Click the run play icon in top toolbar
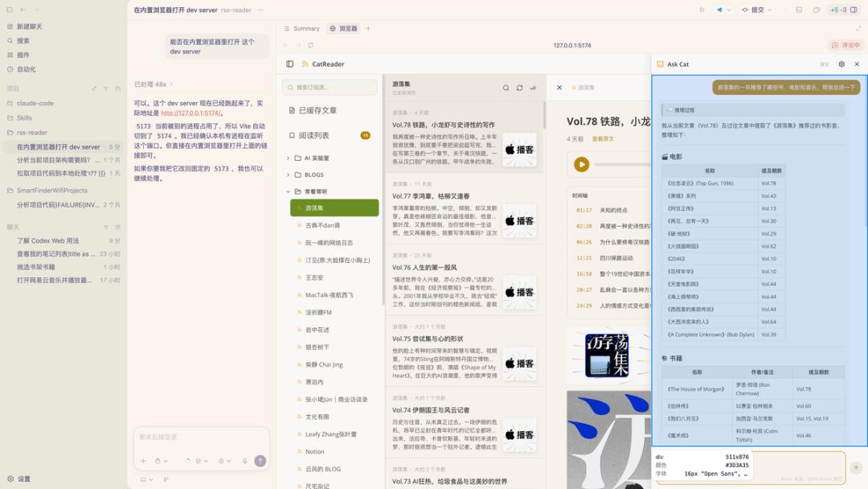Viewport: 868px width, 489px height. [702, 10]
